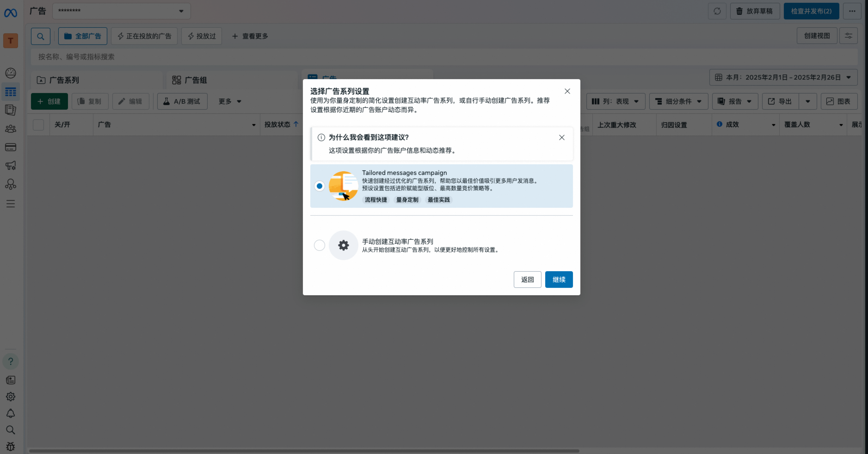Open the Notifications bell icon

click(x=11, y=413)
